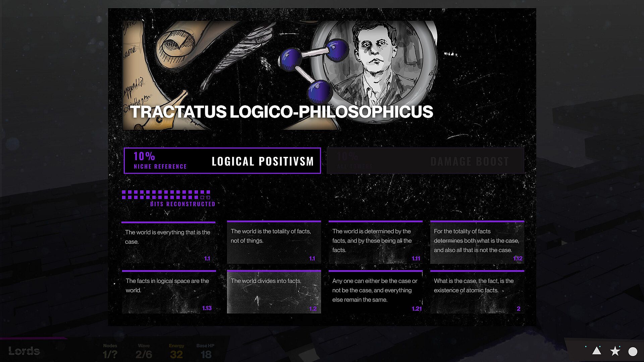Screen dimensions: 644x362
Task: Click the Nodes 1/? counter
Action: [110, 351]
